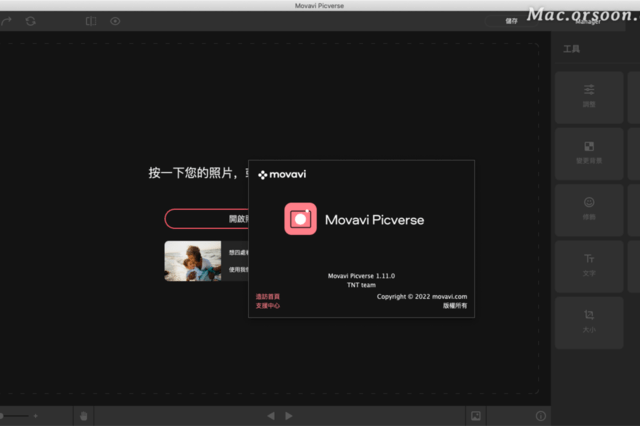Viewport: 640px width, 426px height.
Task: Click the 'Copyright © 2022 movavi.com' text
Action: tap(422, 297)
